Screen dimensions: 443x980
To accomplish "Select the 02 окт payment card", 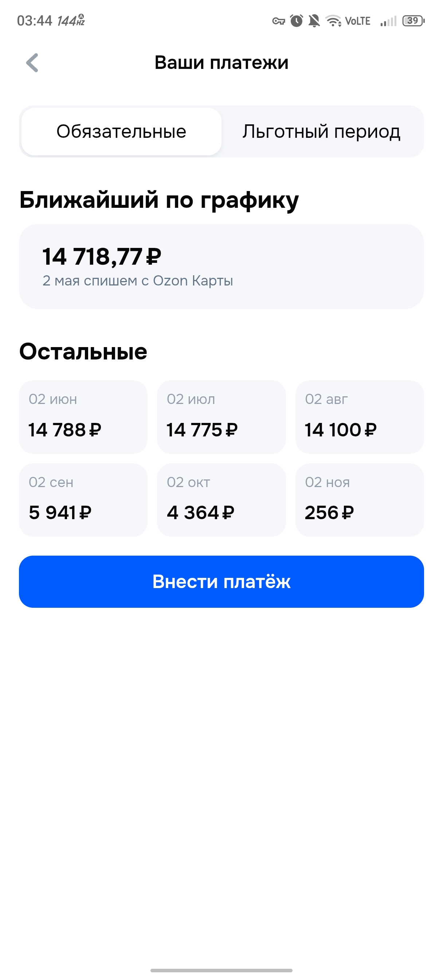I will pos(221,500).
